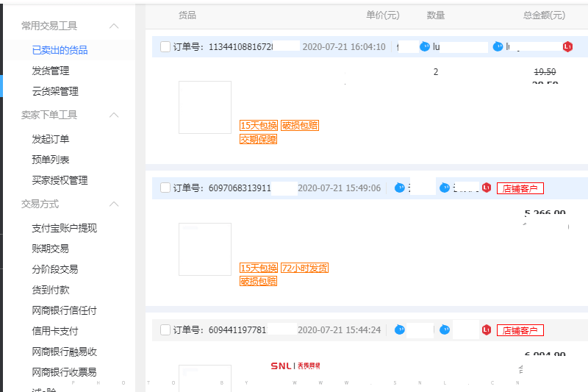Collapse the 卖家下单工具 section
Screen dimensions: 588x392
pos(114,115)
